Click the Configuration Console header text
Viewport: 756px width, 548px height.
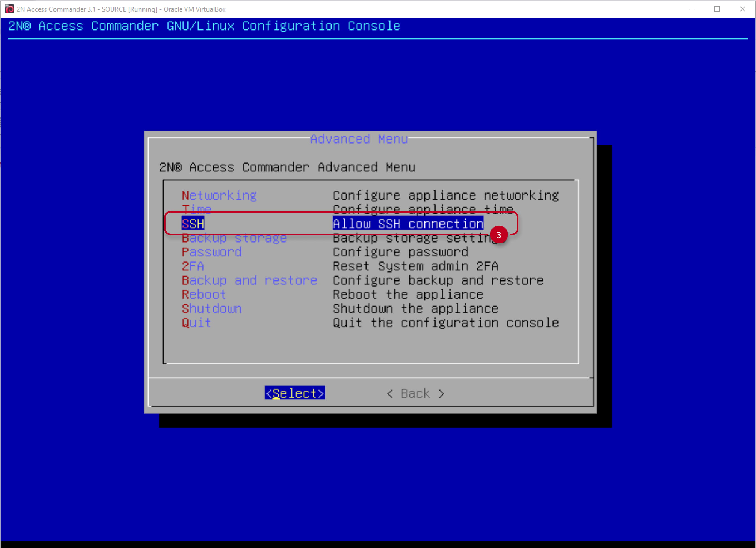[204, 26]
